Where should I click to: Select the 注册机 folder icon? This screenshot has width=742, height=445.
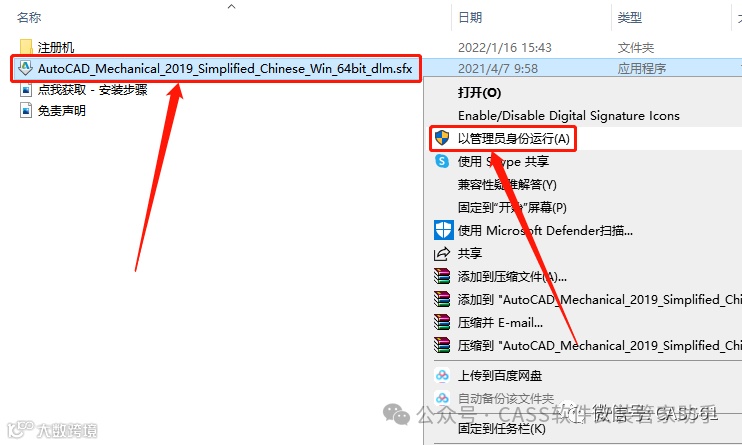click(26, 47)
